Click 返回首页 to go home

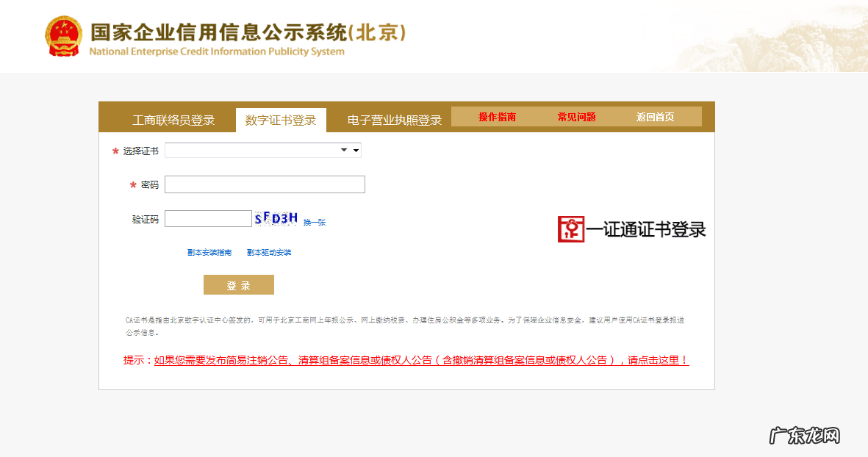point(657,116)
